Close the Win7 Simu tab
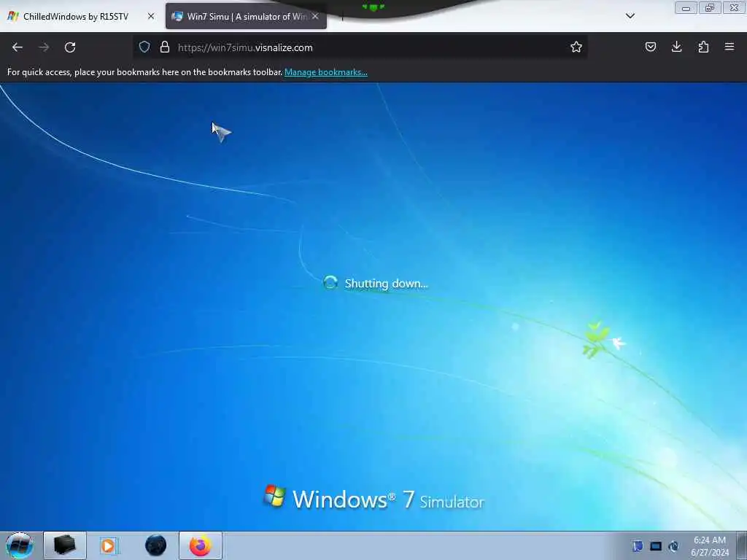Viewport: 747px width, 560px height. 315,16
